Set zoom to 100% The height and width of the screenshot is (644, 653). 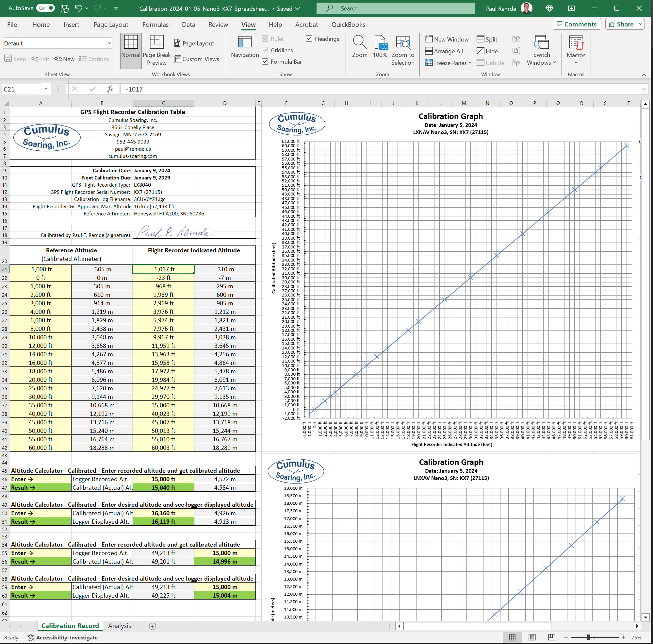(380, 47)
